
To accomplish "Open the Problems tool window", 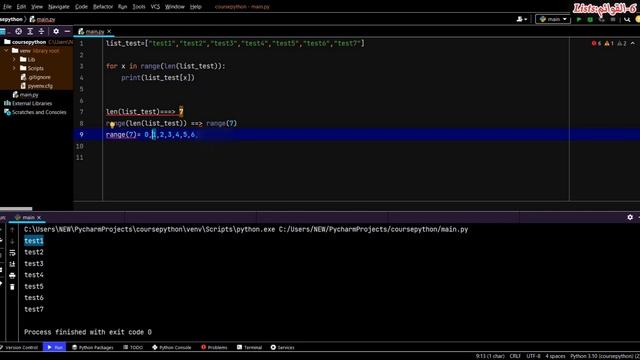I will coord(214,347).
